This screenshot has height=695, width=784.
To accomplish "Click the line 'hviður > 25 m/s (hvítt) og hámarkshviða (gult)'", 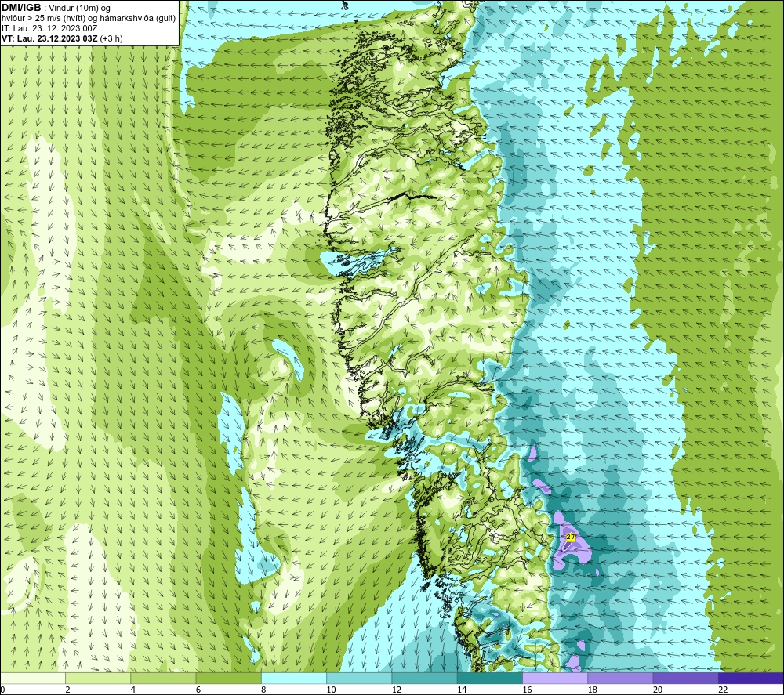I will pos(89,19).
